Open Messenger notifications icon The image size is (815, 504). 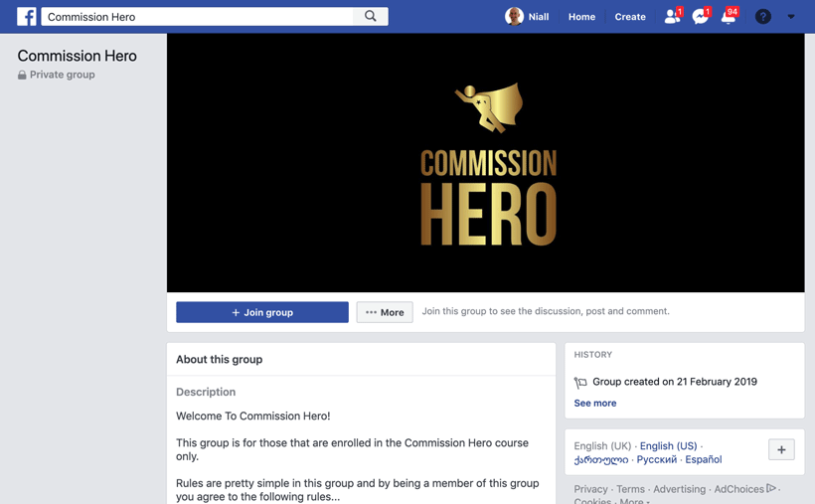701,16
